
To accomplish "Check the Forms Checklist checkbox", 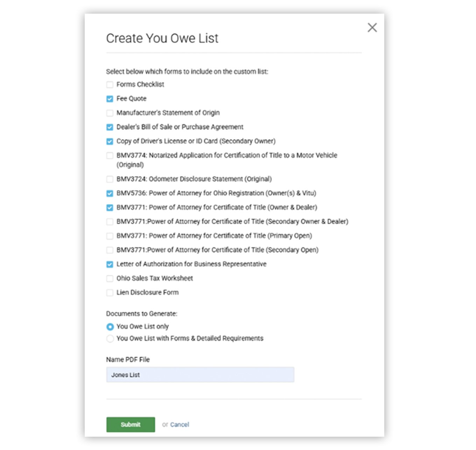I will 110,85.
